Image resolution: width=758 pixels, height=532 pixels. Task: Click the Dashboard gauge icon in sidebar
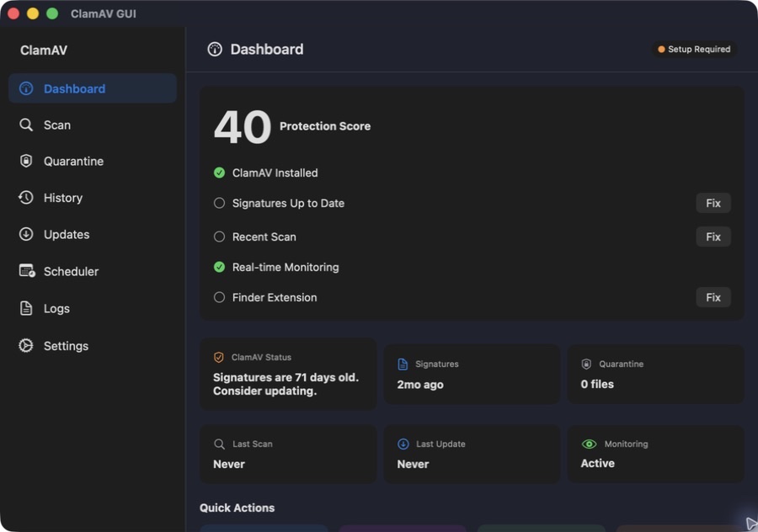pos(26,88)
